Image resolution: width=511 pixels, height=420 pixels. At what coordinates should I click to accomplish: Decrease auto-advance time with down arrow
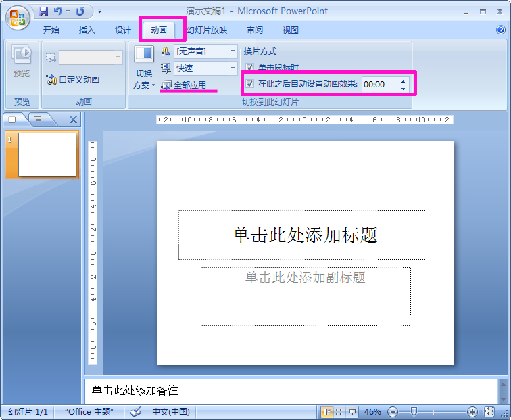click(404, 89)
